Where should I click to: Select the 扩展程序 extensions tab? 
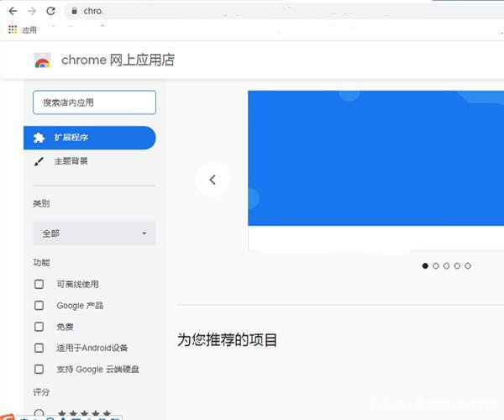point(90,138)
